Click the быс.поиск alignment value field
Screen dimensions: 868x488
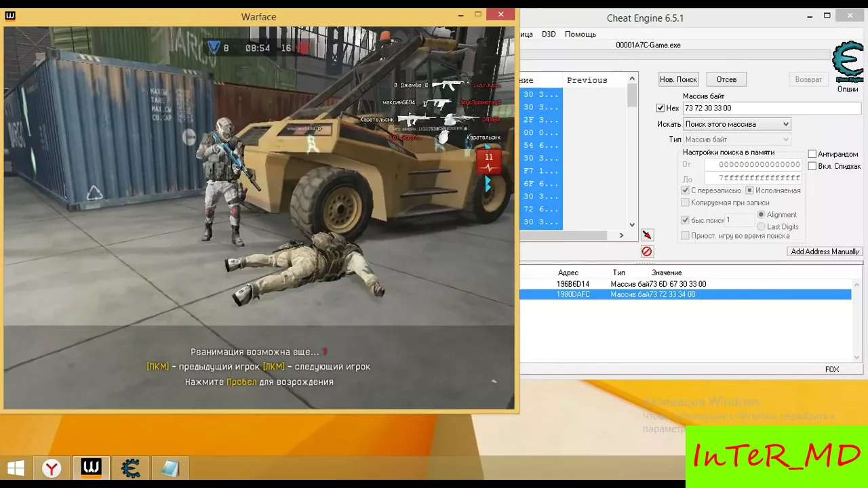click(x=739, y=220)
